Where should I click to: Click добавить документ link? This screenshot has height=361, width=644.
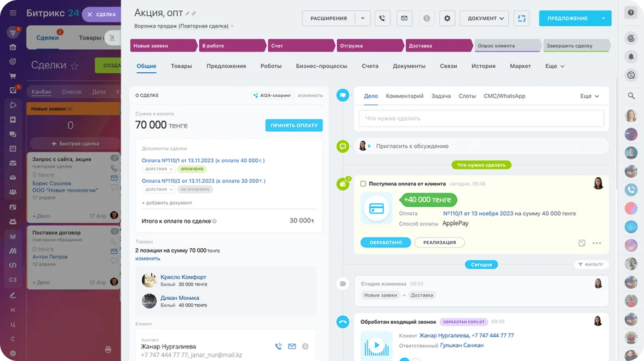pos(166,203)
